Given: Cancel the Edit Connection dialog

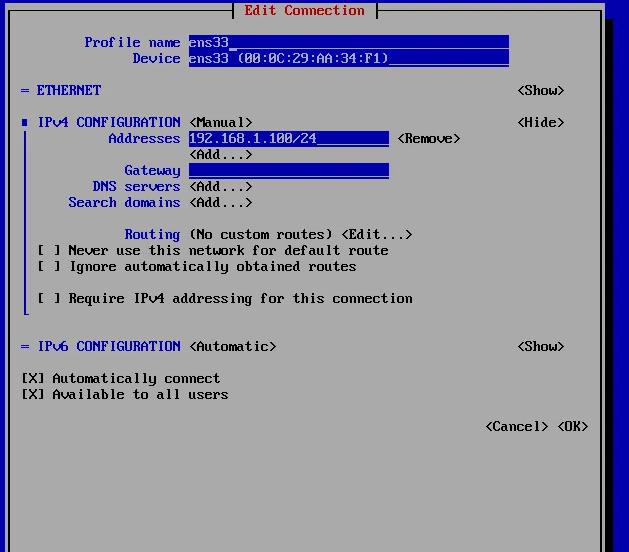Looking at the screenshot, I should (517, 426).
